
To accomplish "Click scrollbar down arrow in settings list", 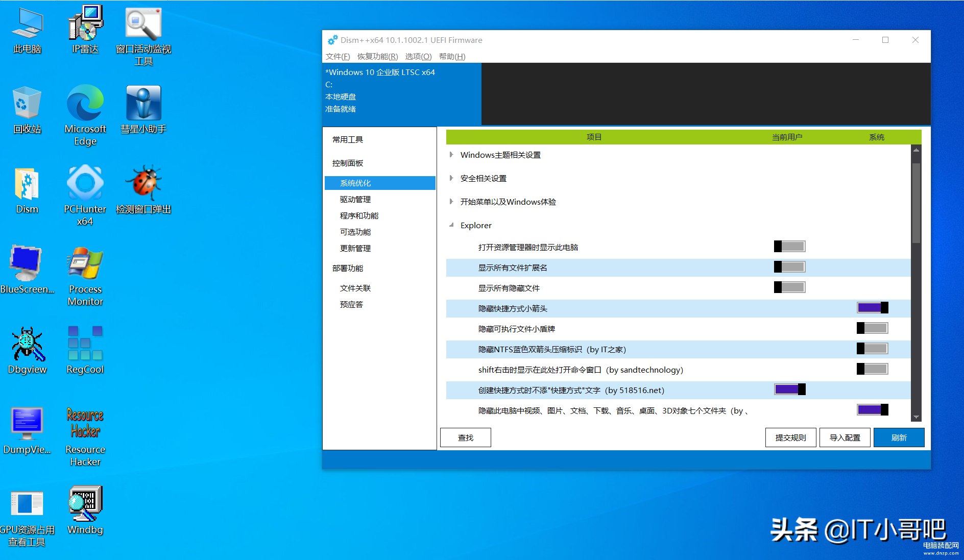I will click(917, 417).
